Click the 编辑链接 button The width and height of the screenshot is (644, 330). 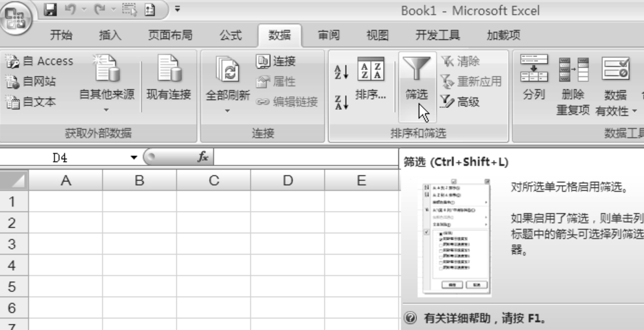click(x=287, y=101)
